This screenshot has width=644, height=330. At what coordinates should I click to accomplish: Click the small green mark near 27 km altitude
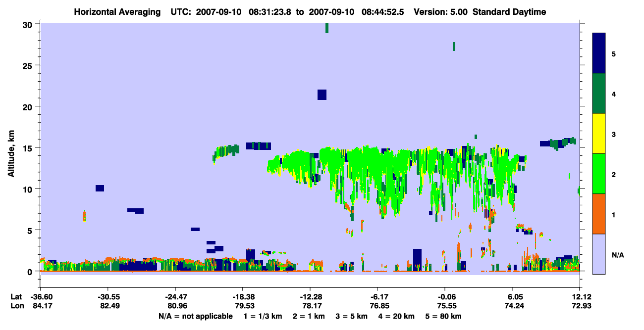pyautogui.click(x=454, y=47)
